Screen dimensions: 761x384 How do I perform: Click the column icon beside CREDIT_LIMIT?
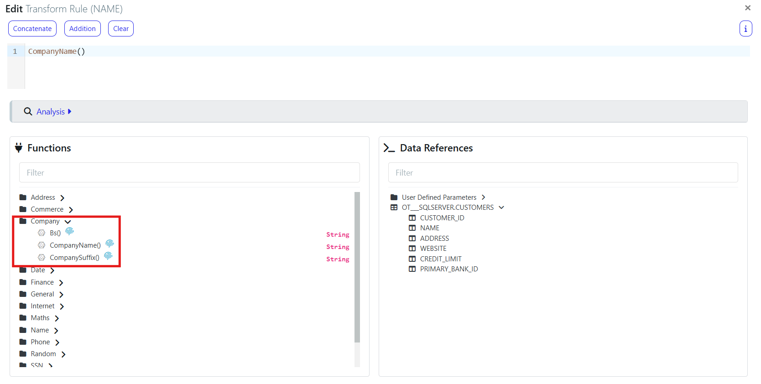(412, 259)
